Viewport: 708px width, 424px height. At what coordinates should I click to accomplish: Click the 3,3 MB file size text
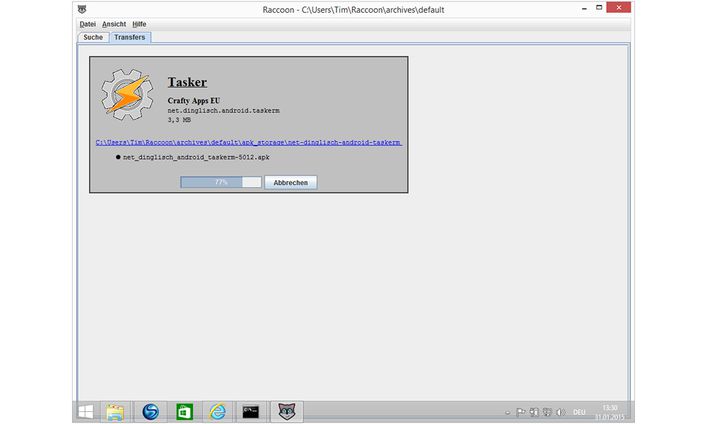click(x=179, y=120)
